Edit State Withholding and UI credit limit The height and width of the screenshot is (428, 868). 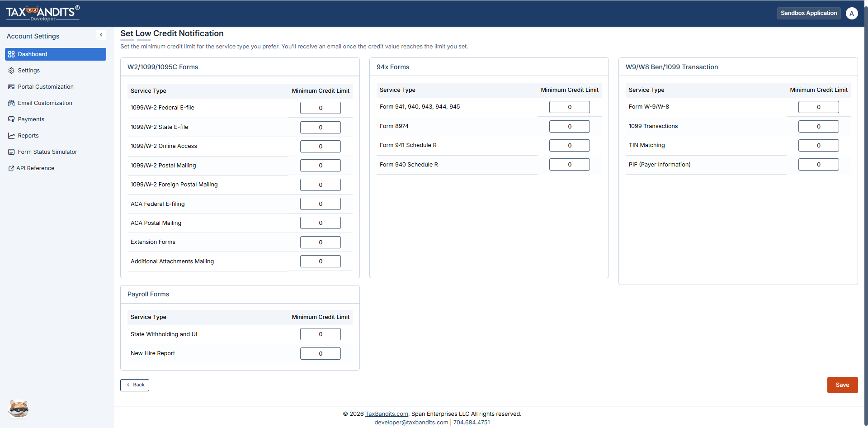(x=321, y=334)
